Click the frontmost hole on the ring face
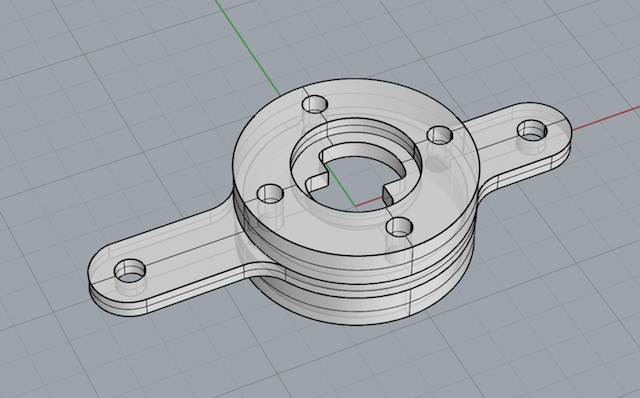The width and height of the screenshot is (640, 398). tap(399, 227)
